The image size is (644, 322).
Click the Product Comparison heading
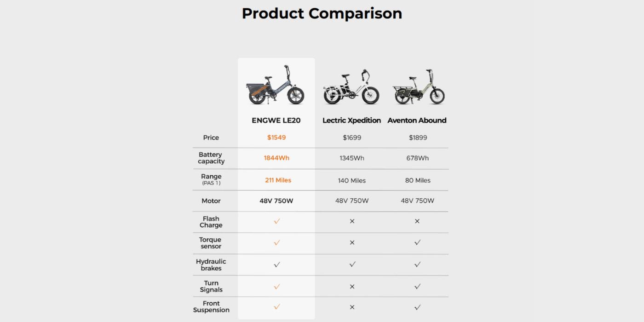(x=322, y=13)
